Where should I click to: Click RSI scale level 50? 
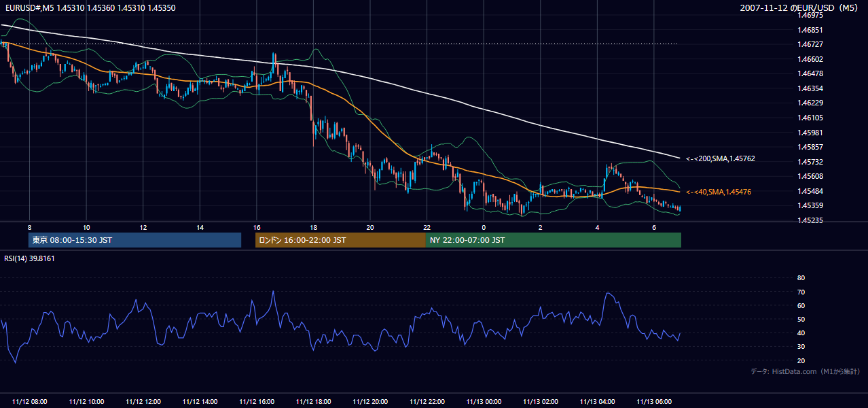[x=801, y=319]
